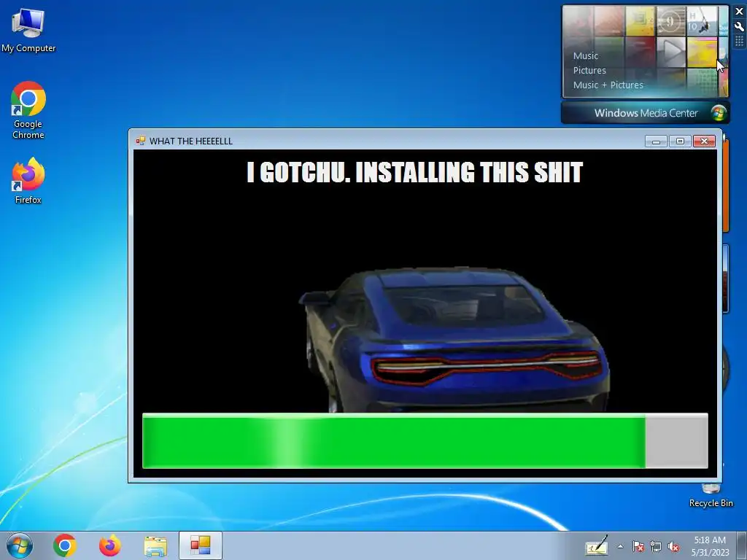
Task: Close the WHAT THE HEEEELLL window
Action: [704, 141]
